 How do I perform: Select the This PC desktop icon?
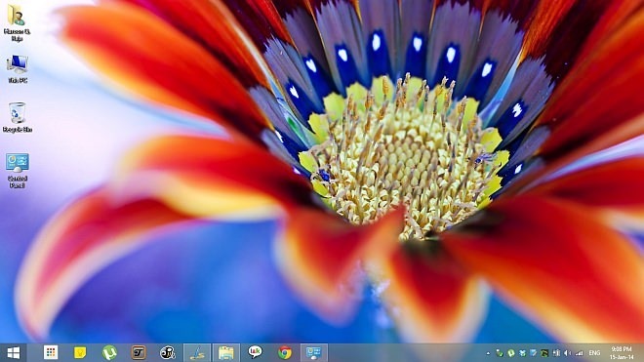18,69
